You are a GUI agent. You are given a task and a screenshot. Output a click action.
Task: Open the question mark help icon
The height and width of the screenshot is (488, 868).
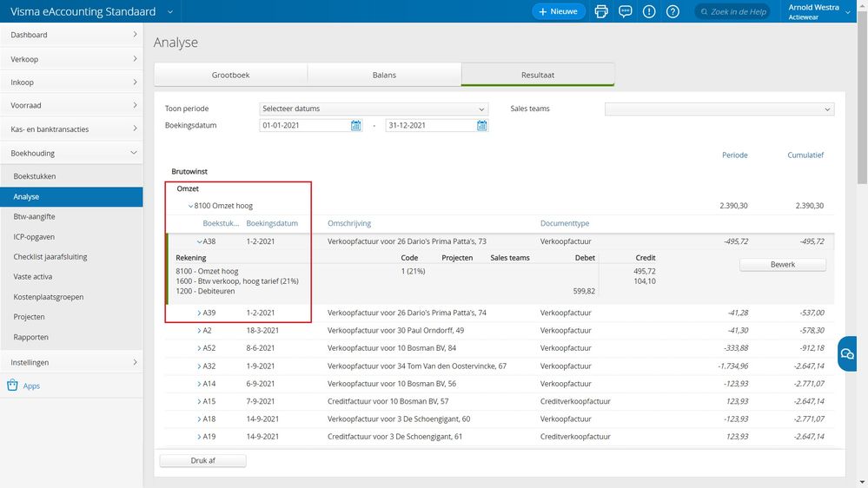[673, 11]
